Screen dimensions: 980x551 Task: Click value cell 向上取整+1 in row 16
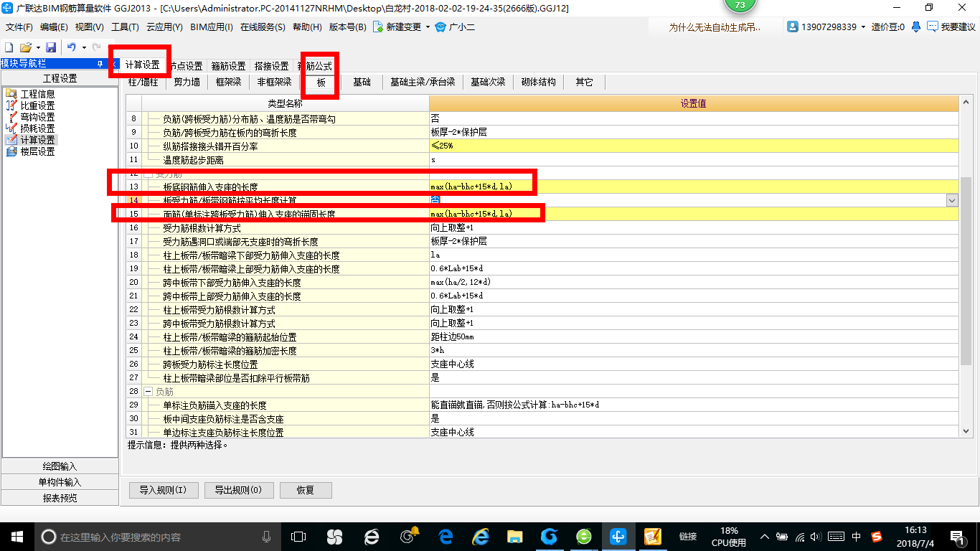coord(694,227)
